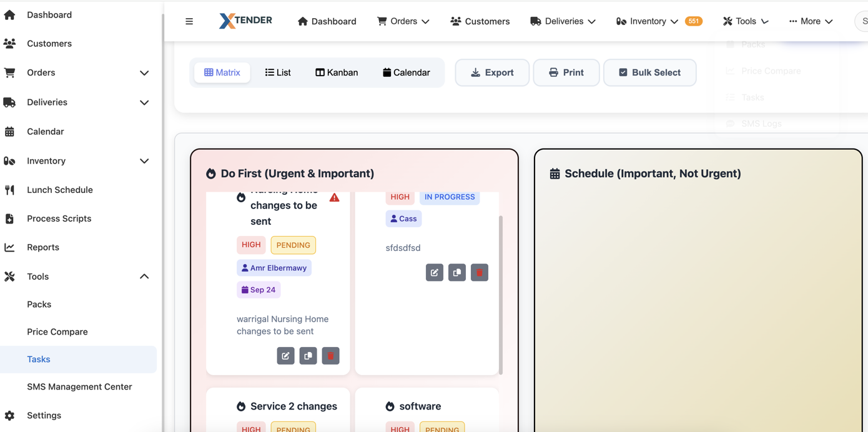
Task: Click the Export button
Action: (492, 72)
